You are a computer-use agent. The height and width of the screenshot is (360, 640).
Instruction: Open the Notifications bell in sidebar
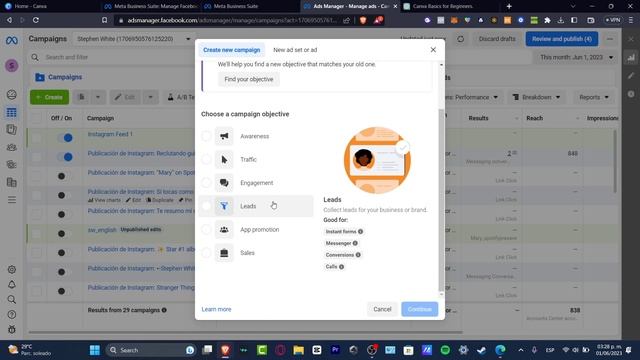tap(11, 284)
